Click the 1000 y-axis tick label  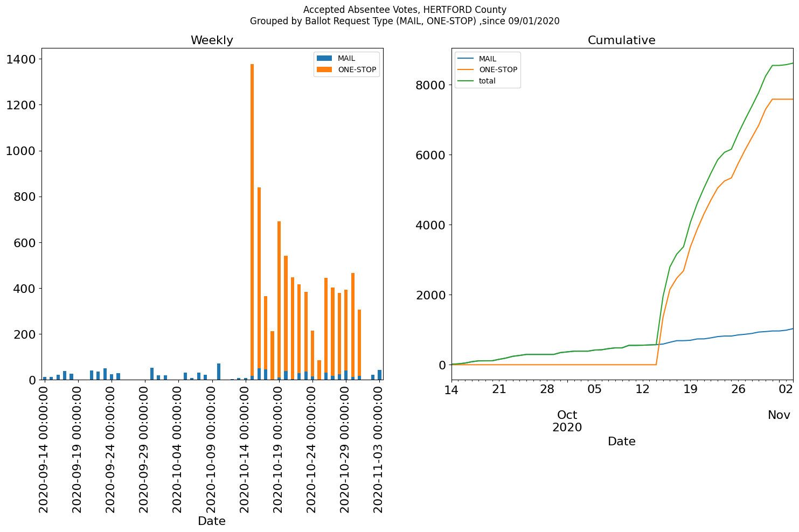click(21, 151)
